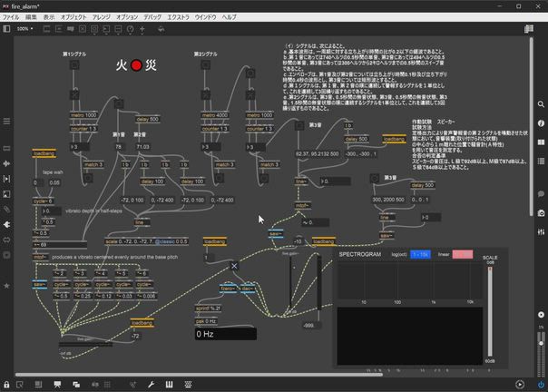Click the grid of dots icon in bottom toolbar
The width and height of the screenshot is (548, 392).
[188, 385]
